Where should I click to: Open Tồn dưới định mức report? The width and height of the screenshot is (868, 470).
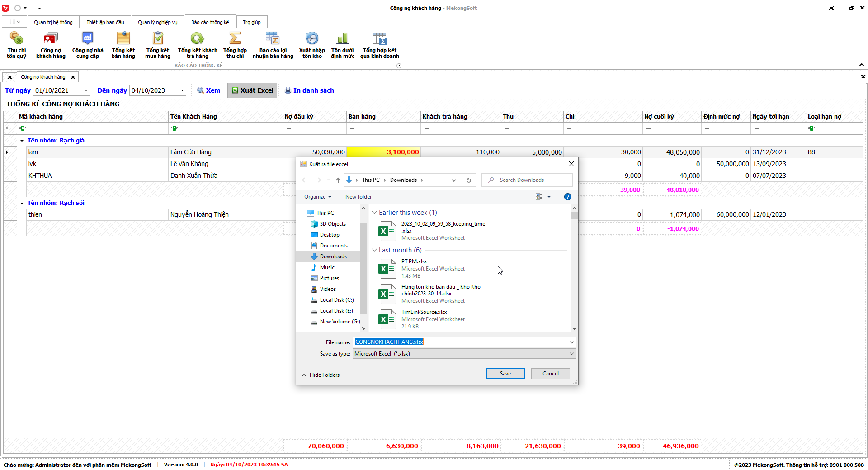[x=342, y=45]
